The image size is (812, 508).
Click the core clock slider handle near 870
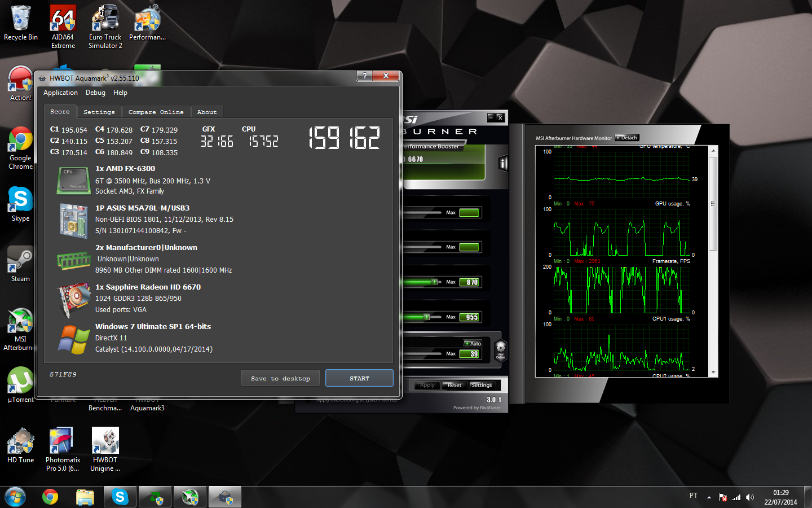pyautogui.click(x=435, y=282)
